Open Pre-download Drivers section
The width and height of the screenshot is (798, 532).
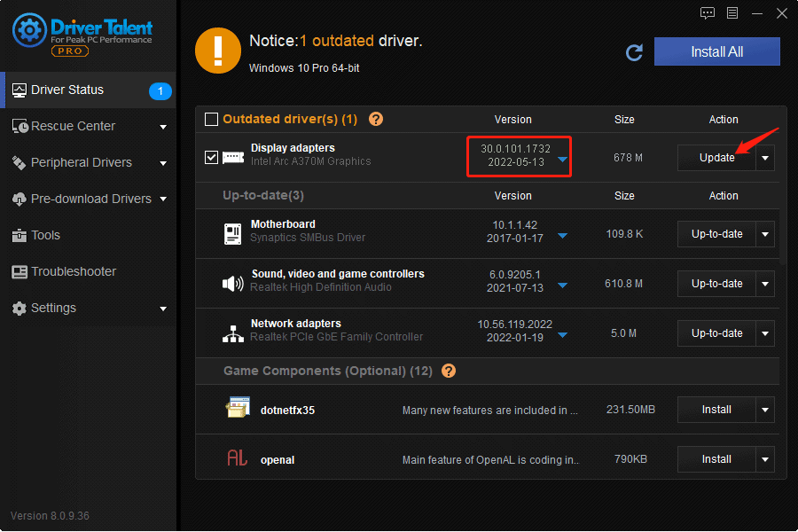tap(88, 199)
